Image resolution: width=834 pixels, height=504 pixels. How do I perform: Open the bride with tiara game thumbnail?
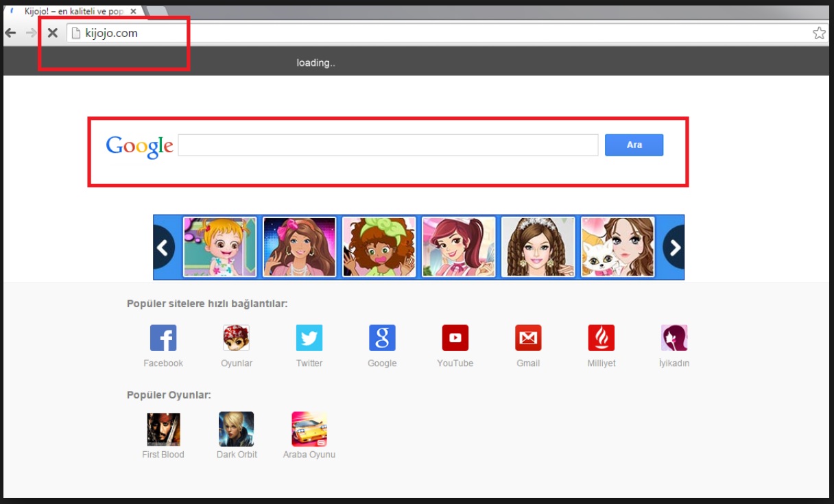point(538,247)
